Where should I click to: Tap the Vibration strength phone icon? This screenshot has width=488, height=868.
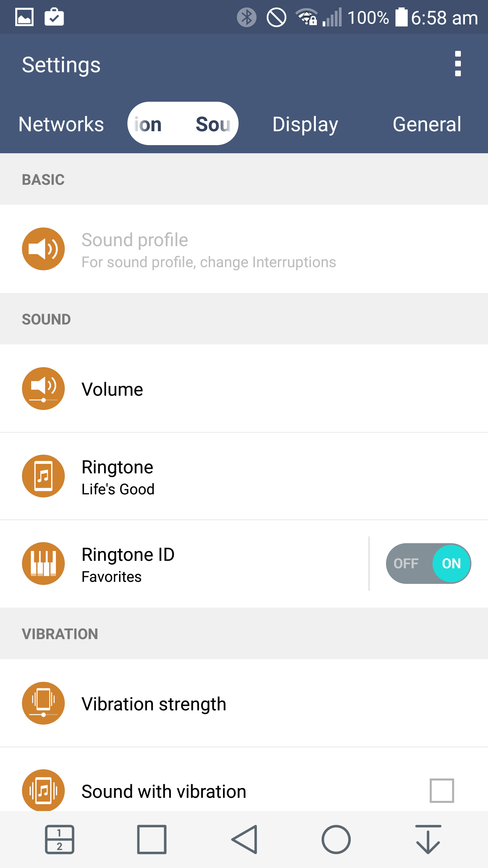click(x=43, y=703)
